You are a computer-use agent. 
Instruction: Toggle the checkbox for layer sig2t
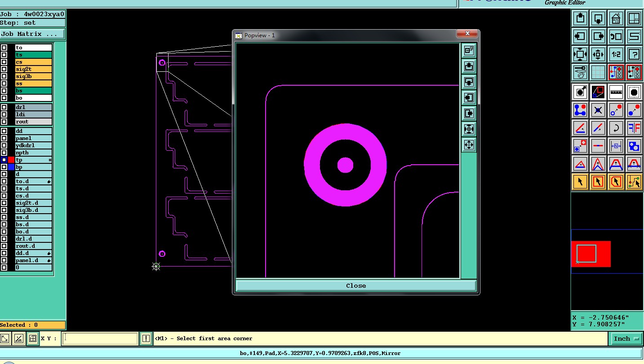(4, 69)
